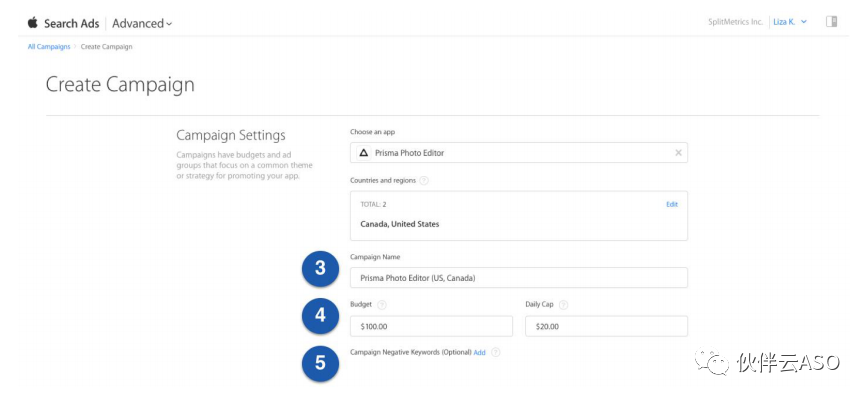This screenshot has height=400, width=868.
Task: Add Campaign Negative Keywords
Action: click(x=480, y=353)
